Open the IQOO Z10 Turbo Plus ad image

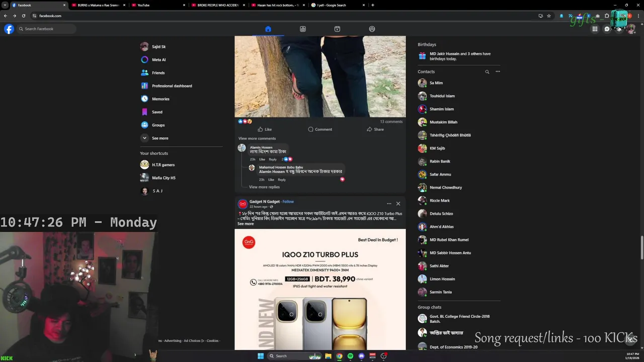(x=320, y=290)
